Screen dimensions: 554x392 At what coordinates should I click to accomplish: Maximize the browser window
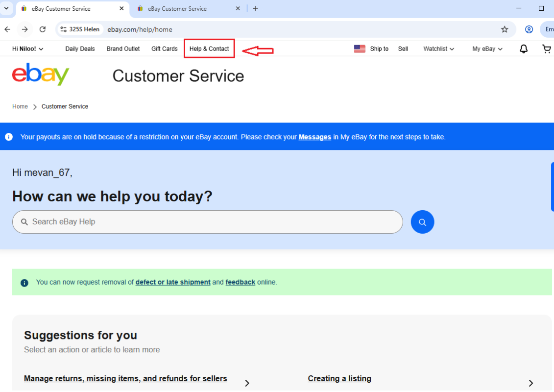(x=541, y=8)
